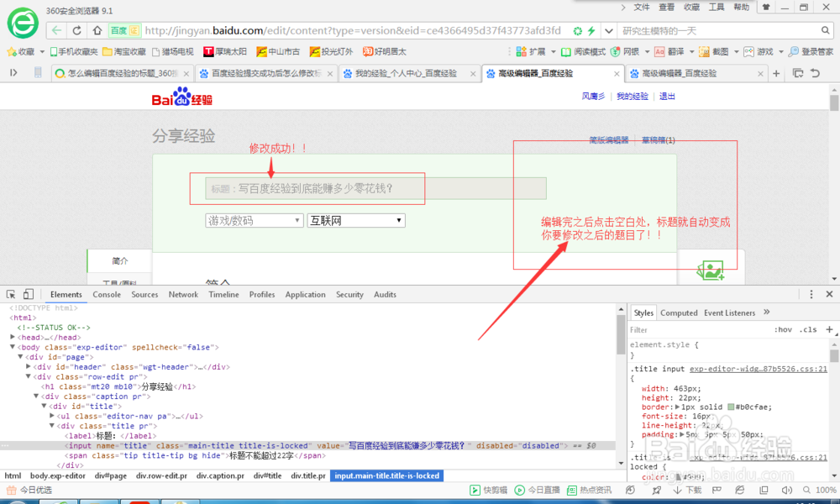840x504 pixels.
Task: Activate DevTools element inspector picker
Action: tap(11, 295)
